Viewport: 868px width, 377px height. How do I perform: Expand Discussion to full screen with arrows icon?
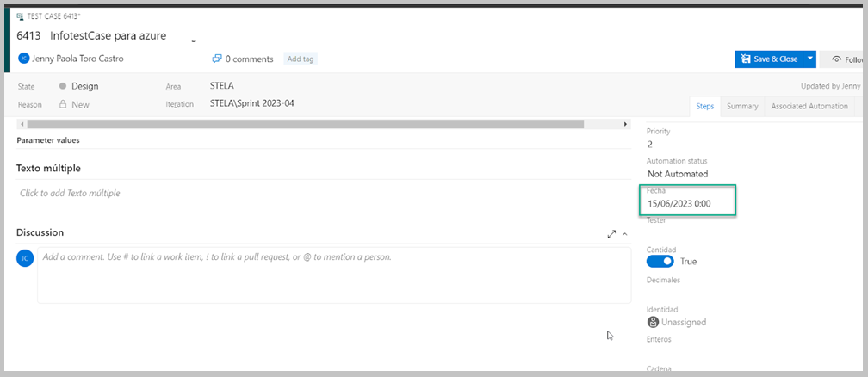(611, 234)
